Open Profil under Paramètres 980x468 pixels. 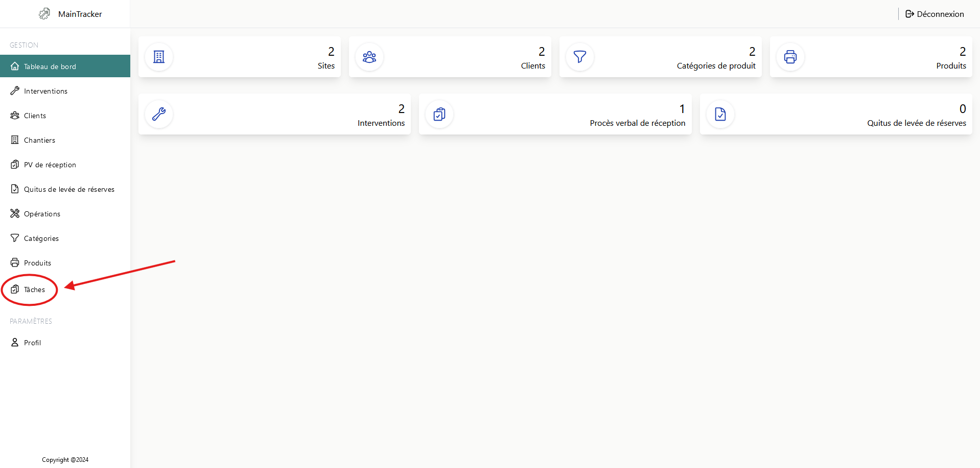pos(32,343)
